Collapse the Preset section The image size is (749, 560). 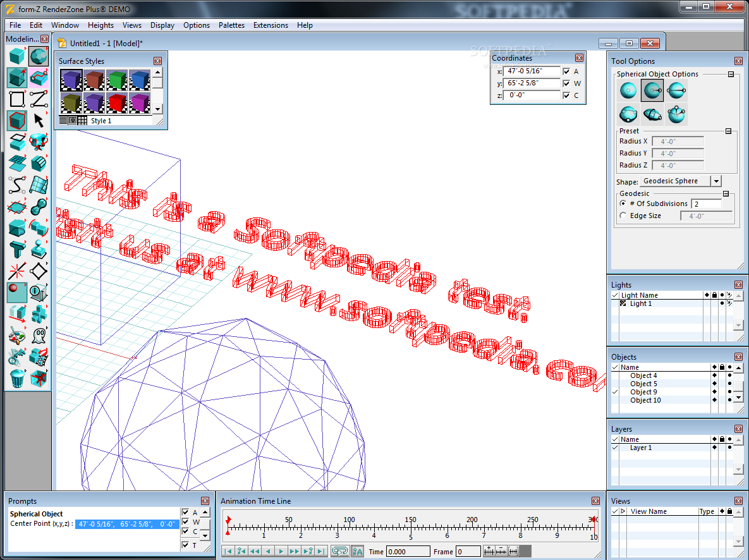tap(729, 131)
